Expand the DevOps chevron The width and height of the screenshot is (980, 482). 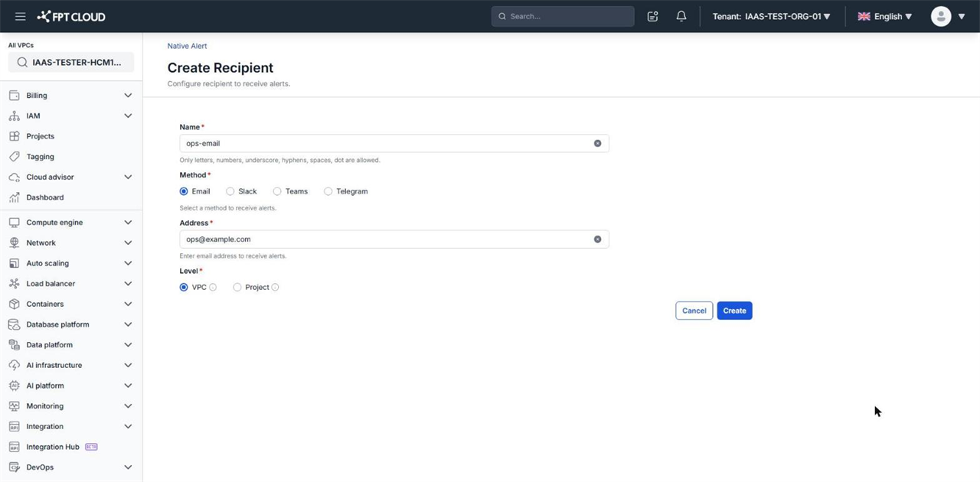[128, 467]
